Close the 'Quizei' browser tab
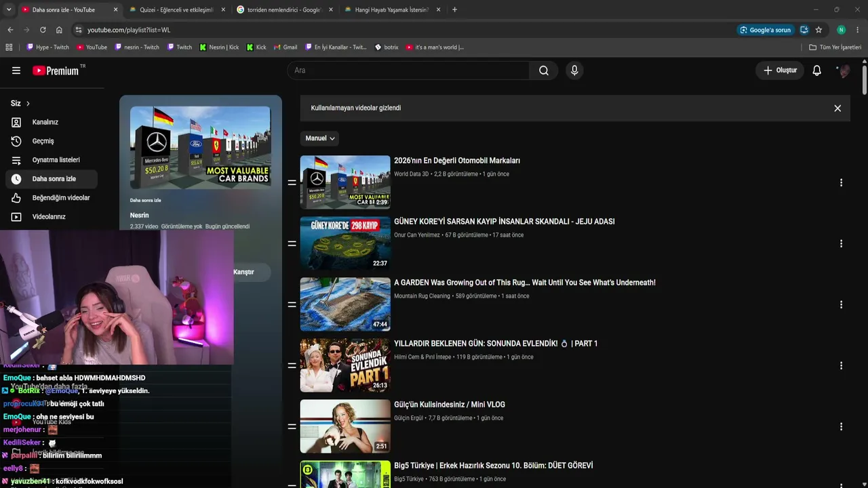868x488 pixels. (223, 9)
